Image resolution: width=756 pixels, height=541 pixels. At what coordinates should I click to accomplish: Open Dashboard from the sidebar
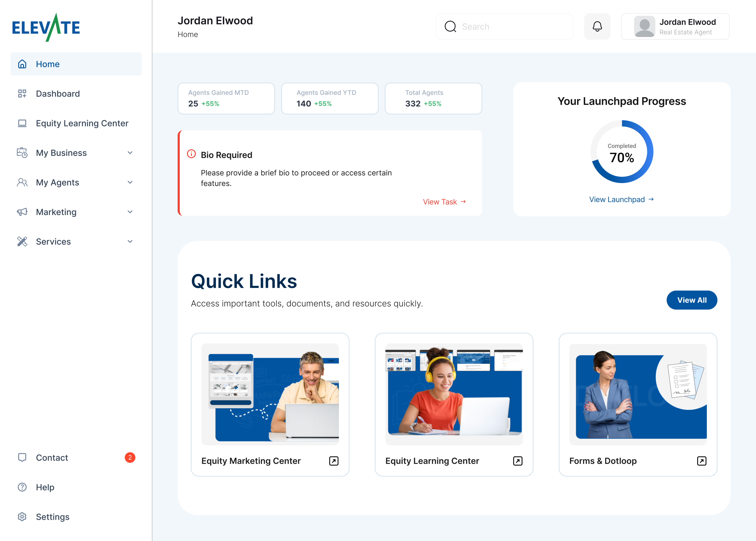pyautogui.click(x=76, y=94)
